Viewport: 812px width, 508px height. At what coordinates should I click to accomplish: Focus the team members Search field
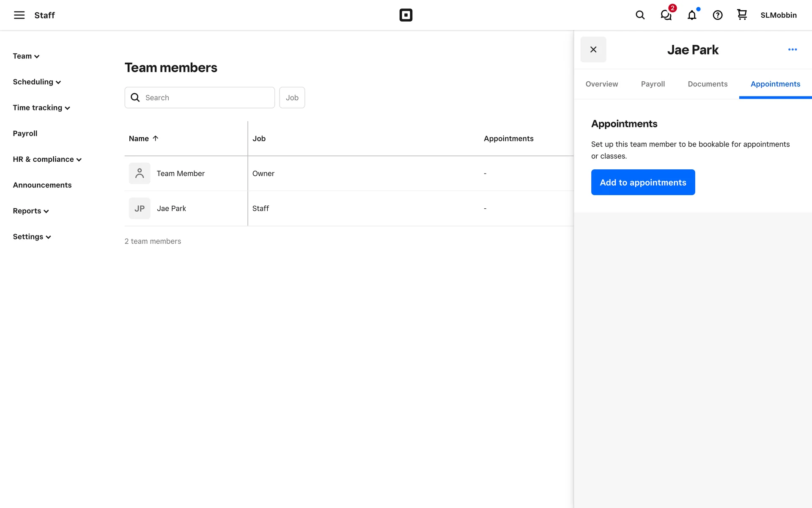click(x=207, y=98)
